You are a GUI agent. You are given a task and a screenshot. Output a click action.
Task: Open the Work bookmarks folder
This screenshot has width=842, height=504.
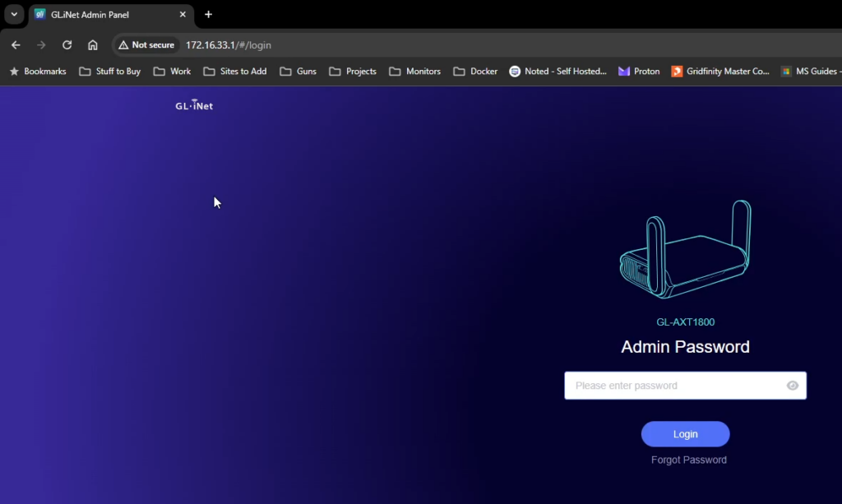coord(171,72)
